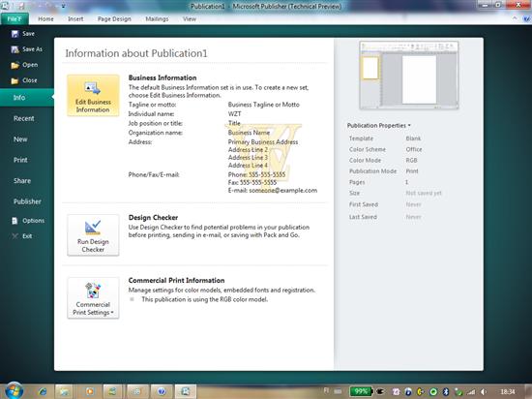Select Publisher in the backstage menu

pos(27,201)
